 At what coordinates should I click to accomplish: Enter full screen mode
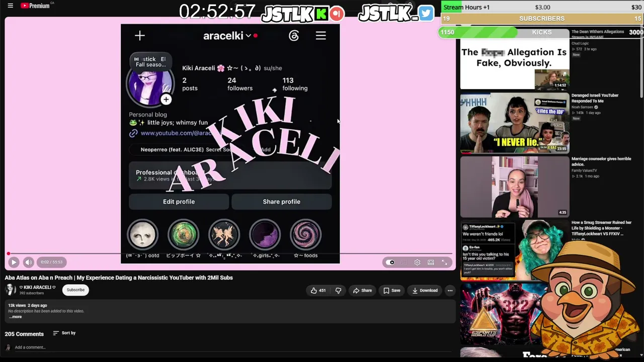click(444, 262)
